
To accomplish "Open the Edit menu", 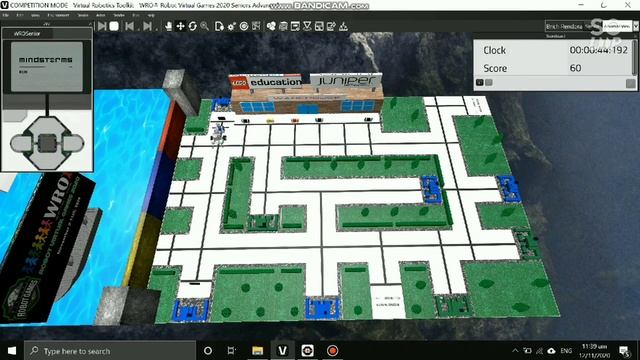I will [20, 15].
